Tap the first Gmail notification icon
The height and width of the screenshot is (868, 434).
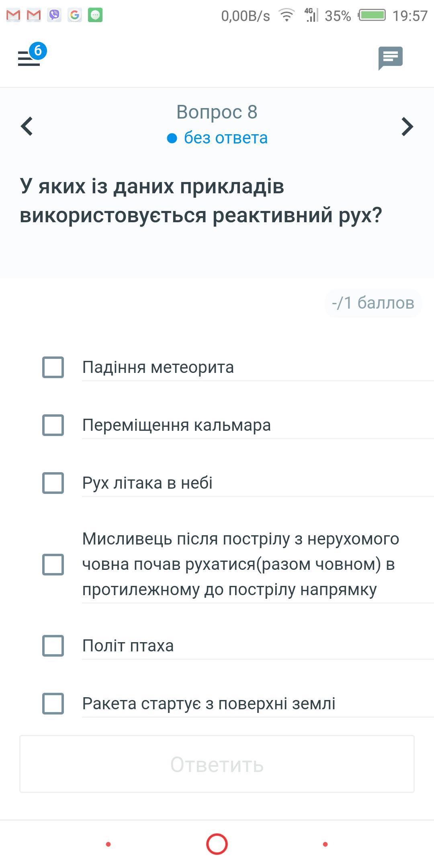pos(13,15)
